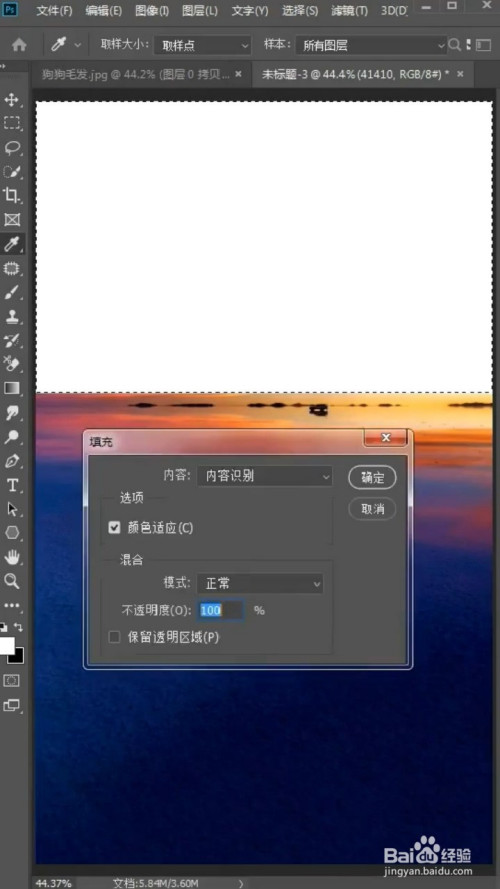This screenshot has width=500, height=889.
Task: Select the Smudge tool
Action: [x=11, y=413]
